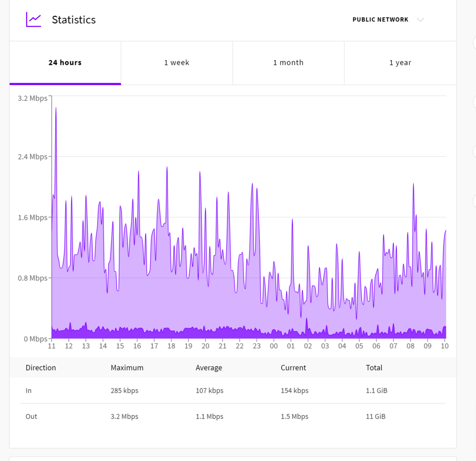Click the 2.4 Mbps y-axis label
476x461 pixels.
pos(33,157)
